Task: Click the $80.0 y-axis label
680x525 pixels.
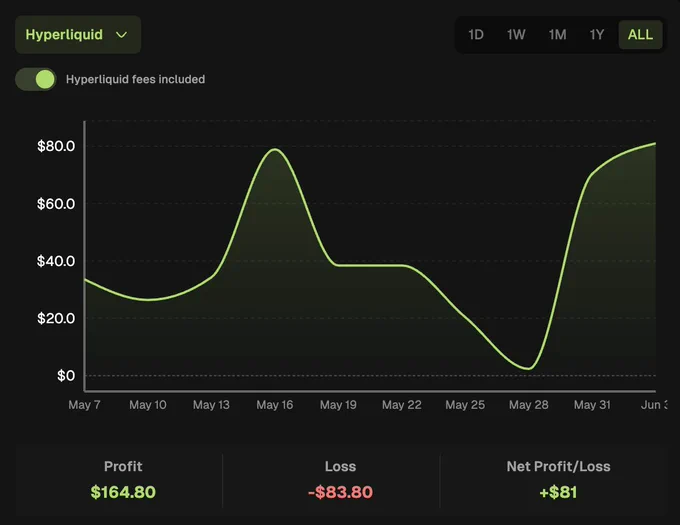Action: (x=56, y=146)
